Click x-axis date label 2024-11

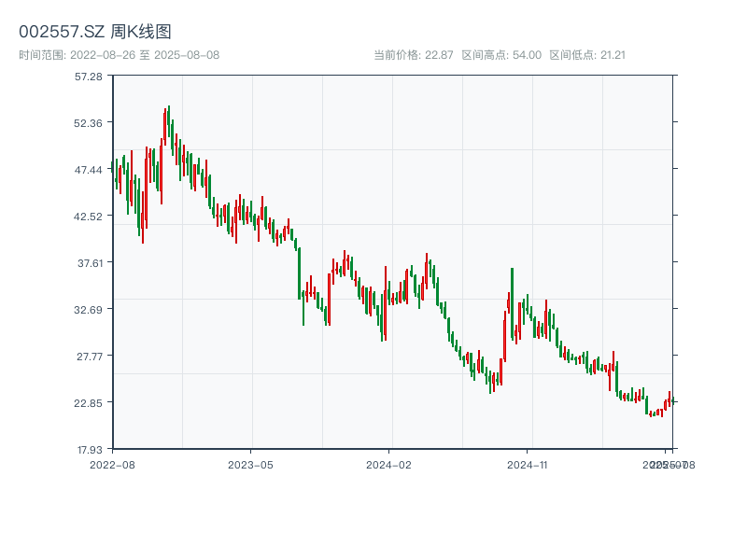527,465
